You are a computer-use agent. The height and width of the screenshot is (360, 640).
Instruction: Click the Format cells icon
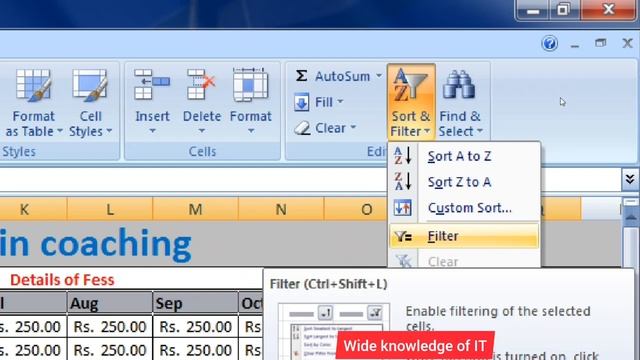(250, 85)
